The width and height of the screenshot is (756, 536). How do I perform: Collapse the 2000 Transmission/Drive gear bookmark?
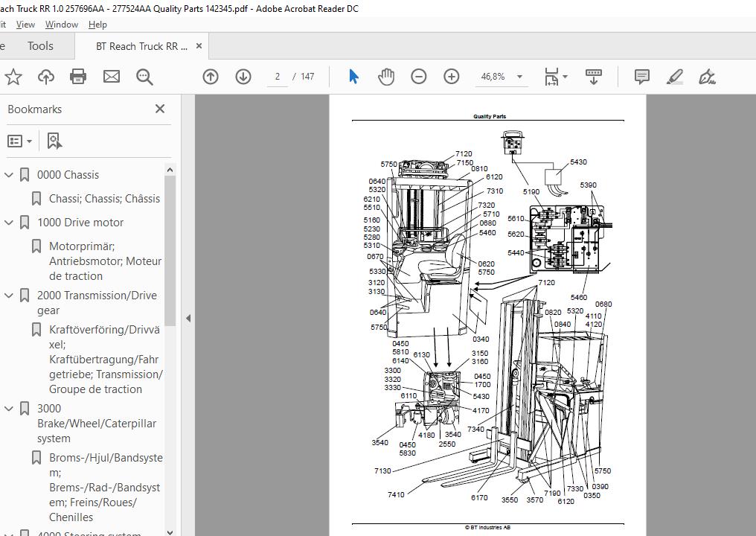coord(9,296)
